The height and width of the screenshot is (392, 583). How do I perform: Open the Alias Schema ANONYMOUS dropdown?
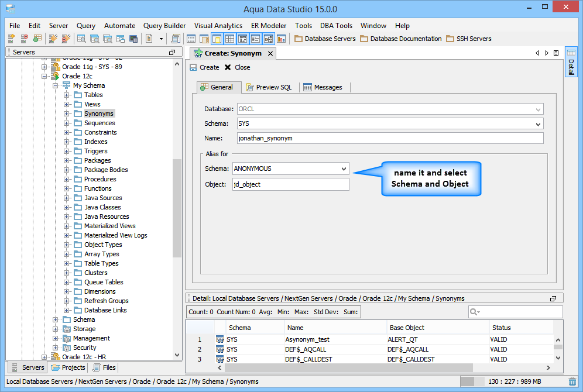click(x=344, y=169)
